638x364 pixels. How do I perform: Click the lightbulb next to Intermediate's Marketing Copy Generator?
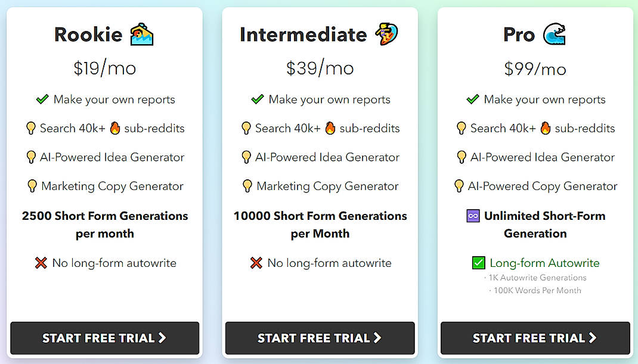[248, 186]
